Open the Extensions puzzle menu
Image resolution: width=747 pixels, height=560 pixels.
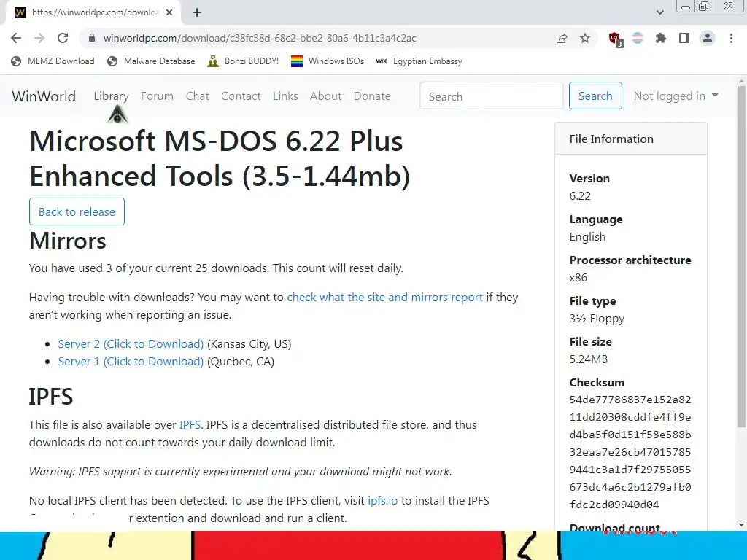(x=661, y=38)
